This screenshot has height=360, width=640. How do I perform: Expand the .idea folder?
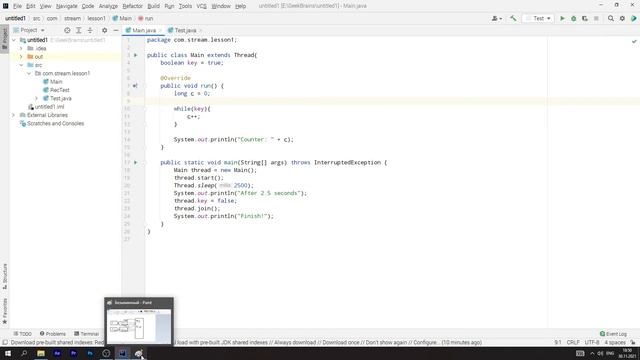pyautogui.click(x=21, y=48)
